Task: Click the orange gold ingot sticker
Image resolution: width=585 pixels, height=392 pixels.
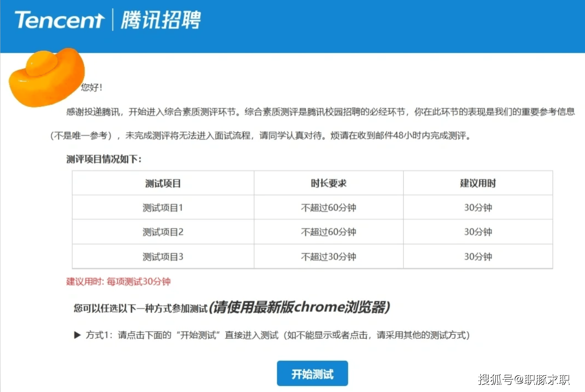Action: 47,77
